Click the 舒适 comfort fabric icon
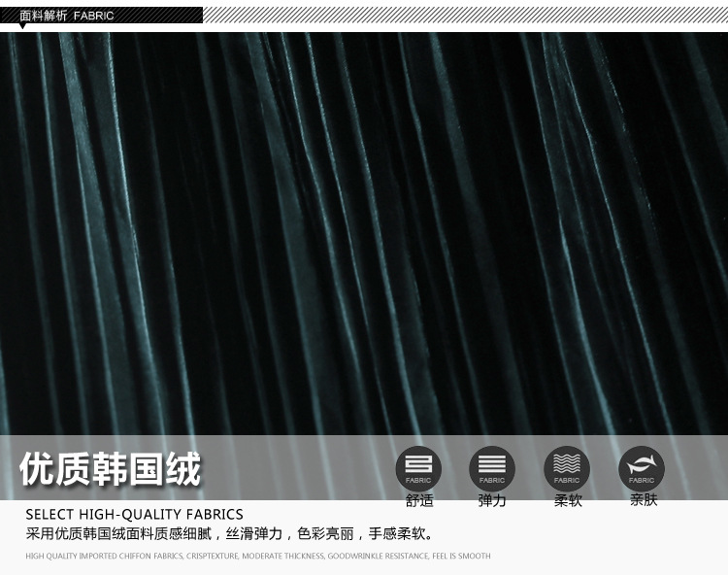The height and width of the screenshot is (576, 728). pos(418,469)
